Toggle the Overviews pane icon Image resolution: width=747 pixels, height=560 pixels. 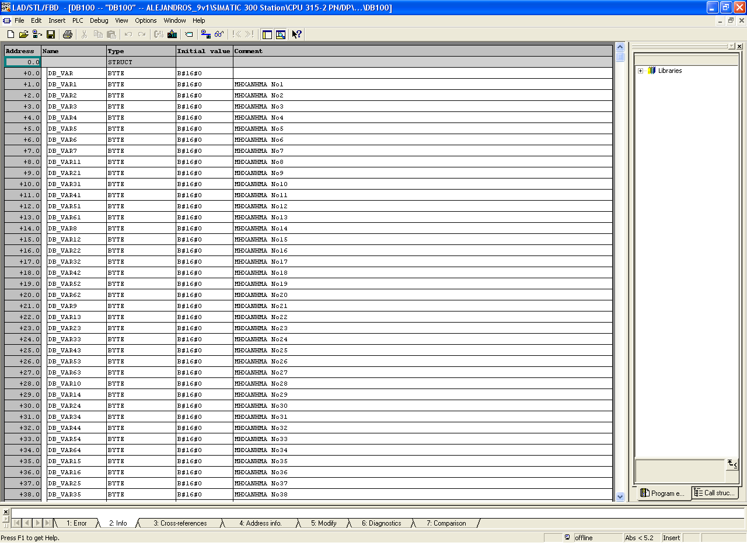(267, 34)
